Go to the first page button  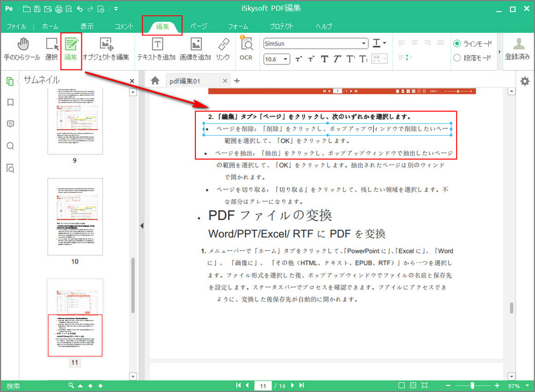tap(239, 385)
